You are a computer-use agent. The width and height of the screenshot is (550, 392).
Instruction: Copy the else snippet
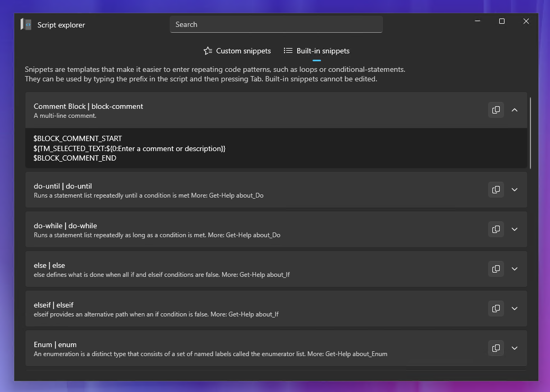(x=496, y=269)
